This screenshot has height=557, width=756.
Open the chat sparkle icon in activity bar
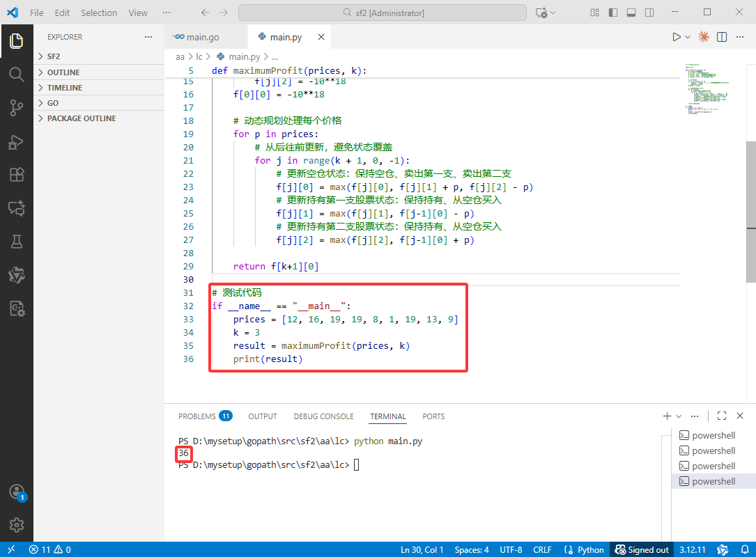click(x=17, y=208)
